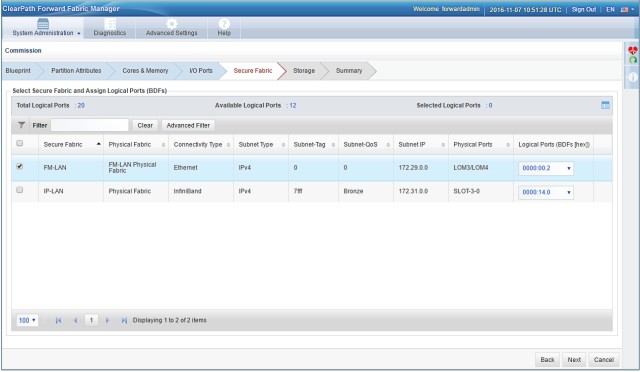Go to the first page arrow icon
Image resolution: width=640 pixels, height=372 pixels.
click(58, 321)
